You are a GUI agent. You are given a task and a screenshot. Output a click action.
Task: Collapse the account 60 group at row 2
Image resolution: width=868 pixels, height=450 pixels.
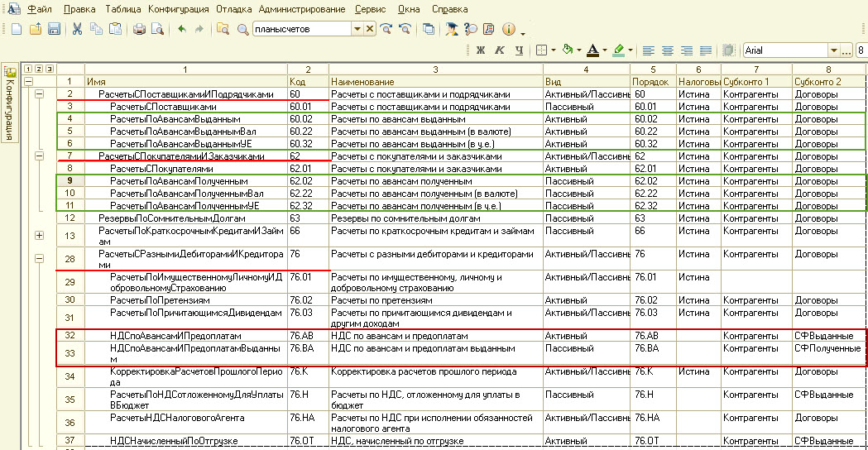pos(39,94)
